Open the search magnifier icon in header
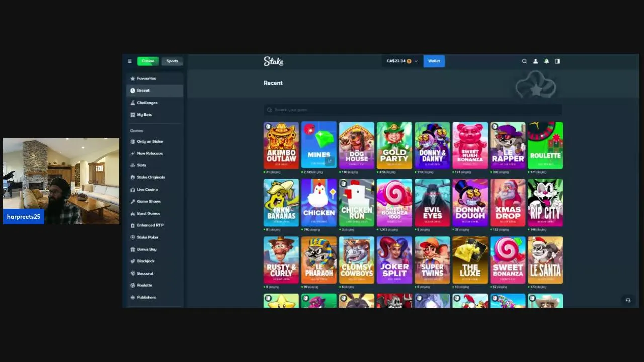Viewport: 644px width, 362px height. click(x=524, y=61)
